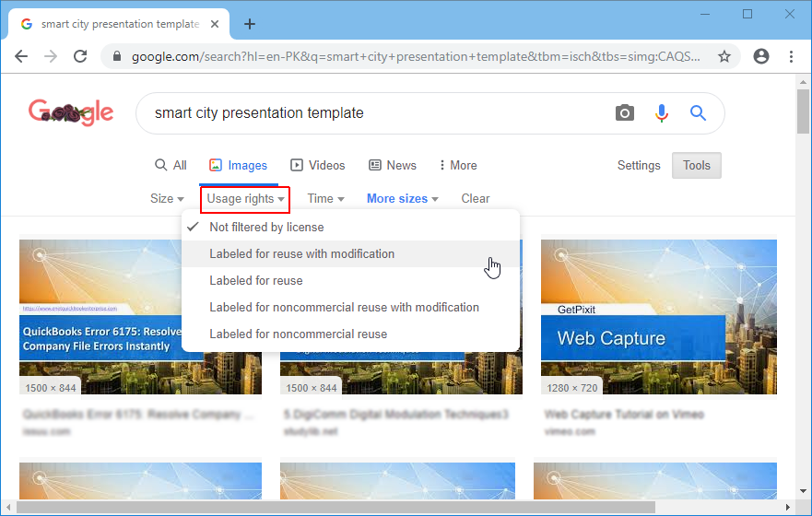The height and width of the screenshot is (516, 812).
Task: Collapse the Usage rights dropdown
Action: 245,199
